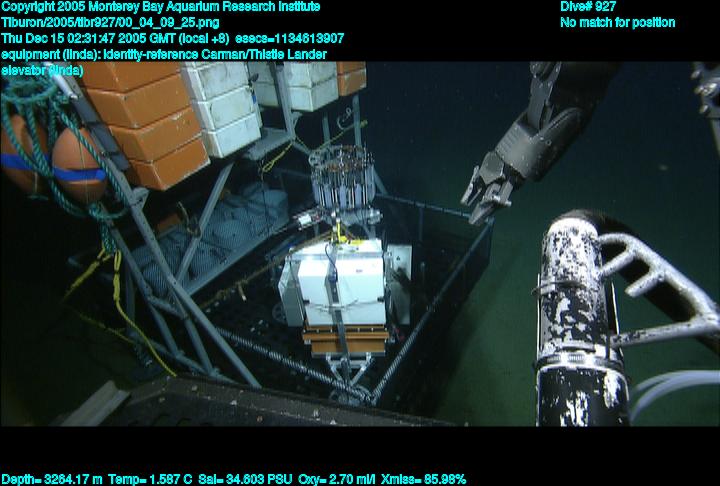Select the Tiburon file path line
Screen dimensions: 720x486
tap(111, 22)
